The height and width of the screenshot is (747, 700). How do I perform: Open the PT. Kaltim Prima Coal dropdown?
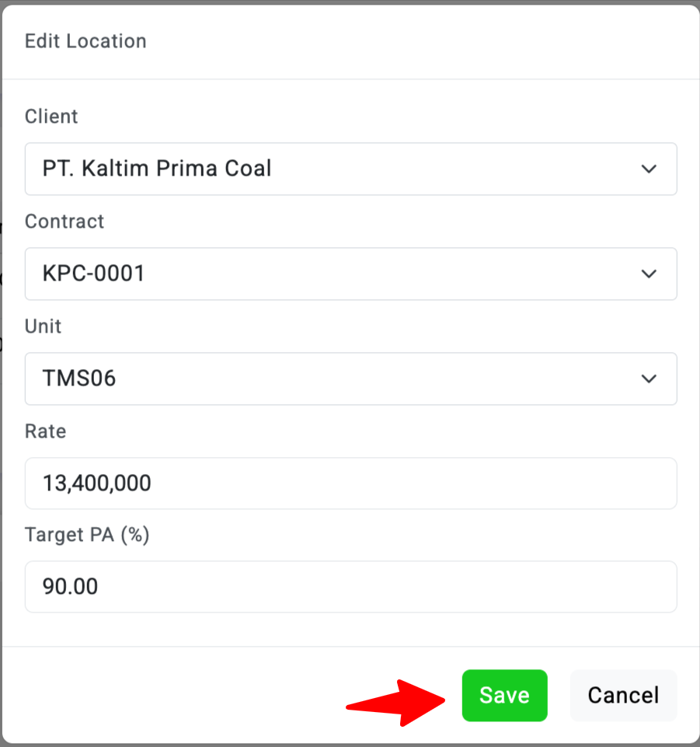(x=350, y=169)
